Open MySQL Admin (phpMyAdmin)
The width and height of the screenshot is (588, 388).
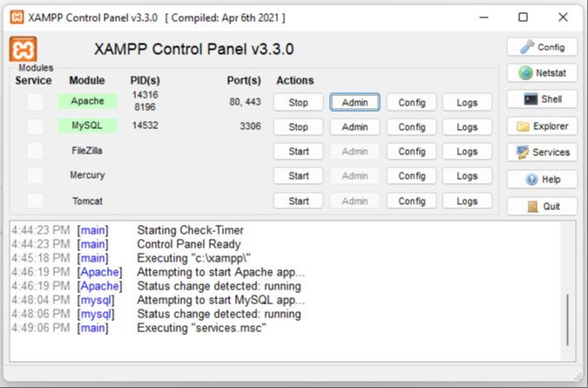click(x=355, y=126)
